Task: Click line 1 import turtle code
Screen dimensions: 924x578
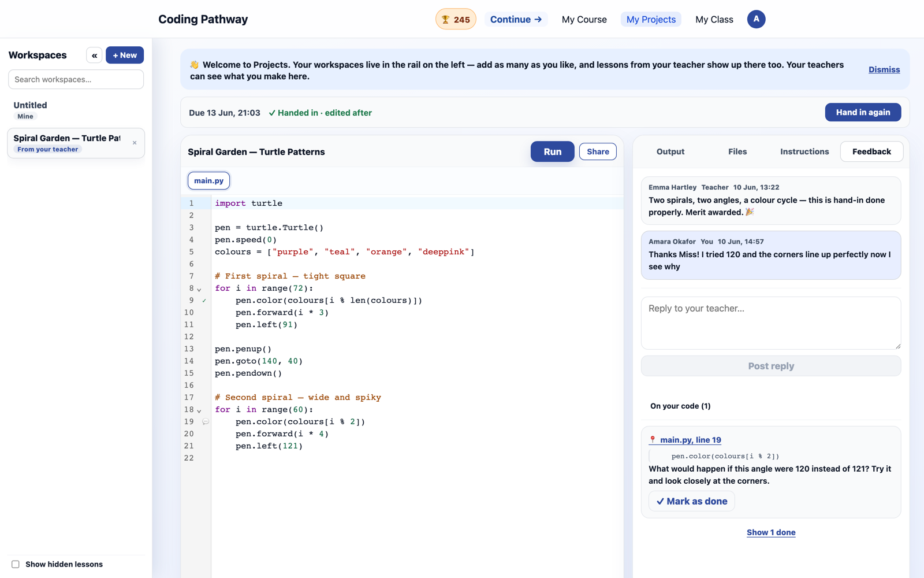Action: [x=249, y=203]
